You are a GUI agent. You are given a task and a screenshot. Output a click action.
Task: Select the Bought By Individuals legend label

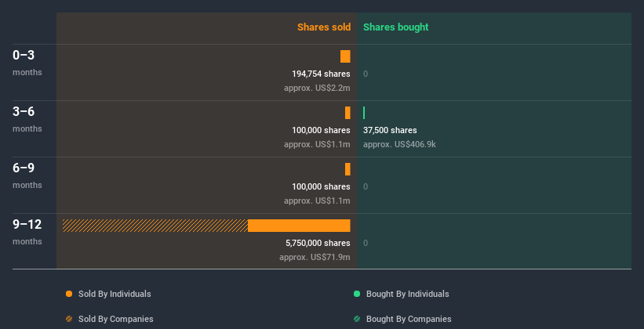click(x=407, y=294)
